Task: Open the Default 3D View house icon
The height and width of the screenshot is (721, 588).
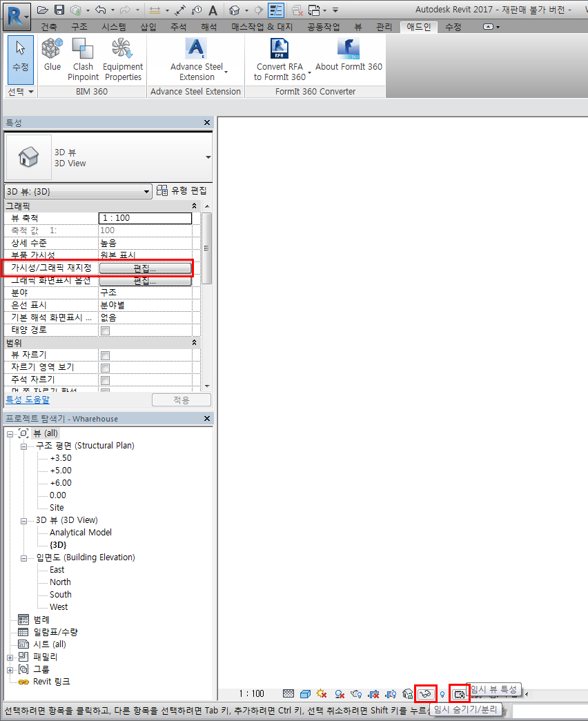Action: [x=235, y=10]
